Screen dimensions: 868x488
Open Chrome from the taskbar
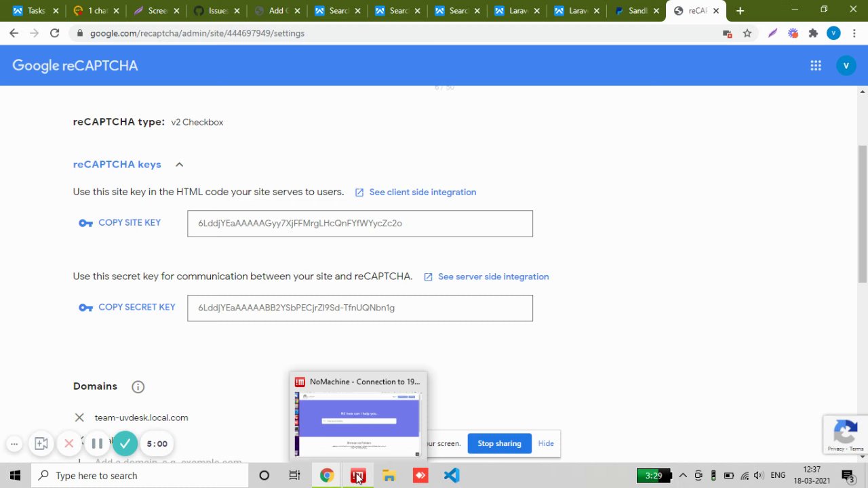click(327, 476)
